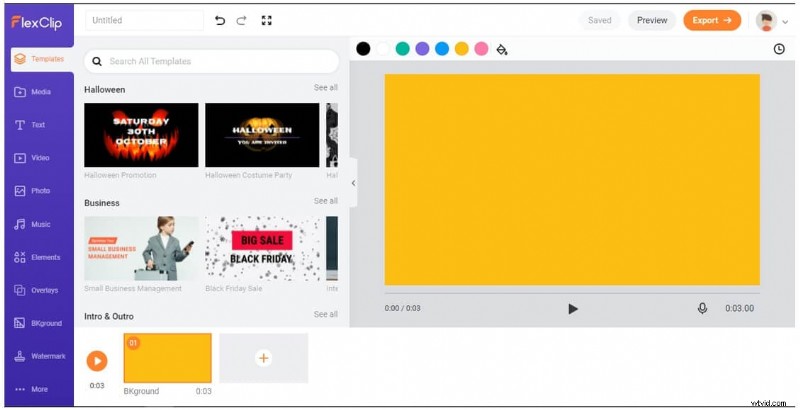This screenshot has height=410, width=800.
Task: Pick the blue background color
Action: pyautogui.click(x=442, y=49)
